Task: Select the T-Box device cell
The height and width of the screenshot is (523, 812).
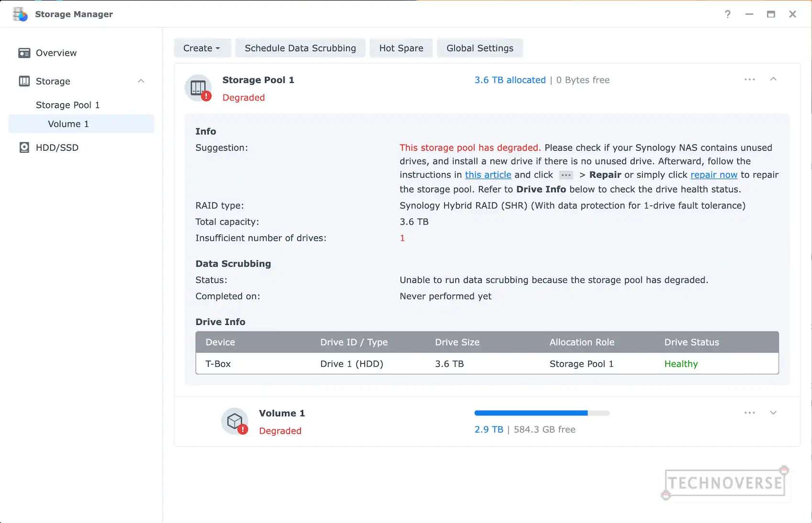Action: 218,364
